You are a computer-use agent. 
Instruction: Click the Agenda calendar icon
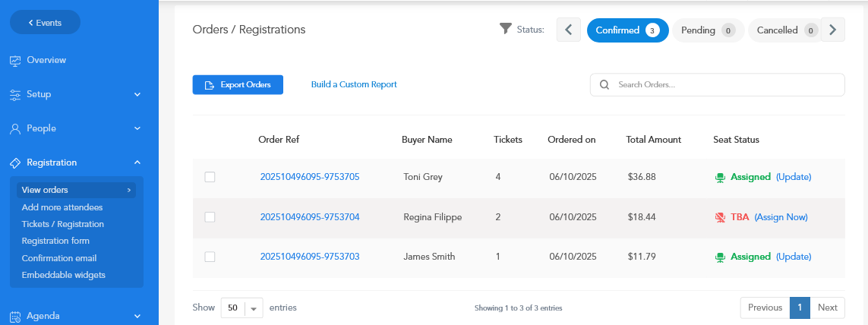coord(15,316)
